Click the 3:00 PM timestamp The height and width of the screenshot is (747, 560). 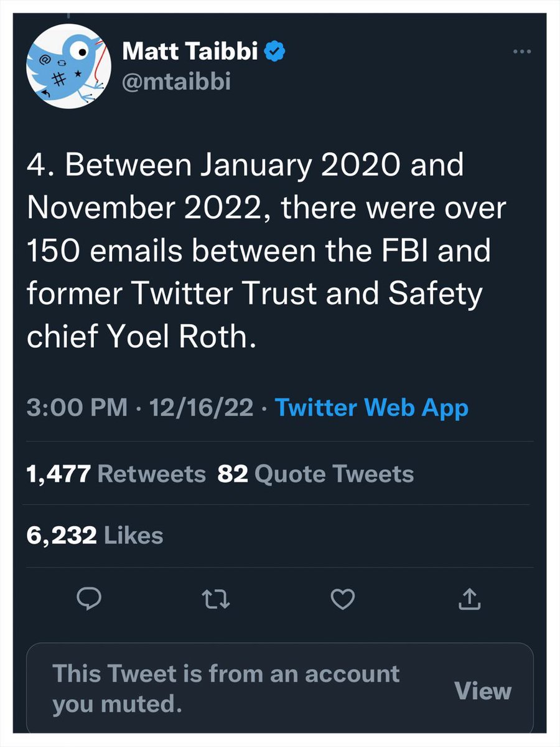(x=73, y=408)
